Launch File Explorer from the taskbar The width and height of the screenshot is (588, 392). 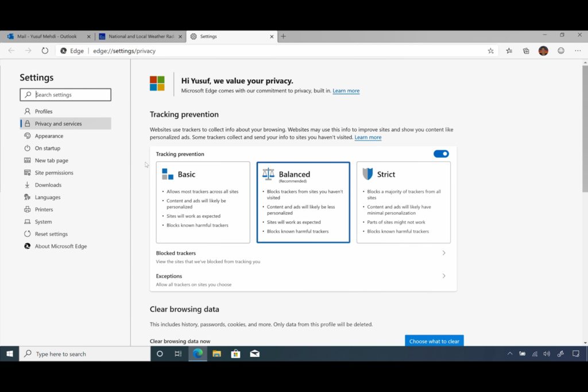[x=216, y=354]
